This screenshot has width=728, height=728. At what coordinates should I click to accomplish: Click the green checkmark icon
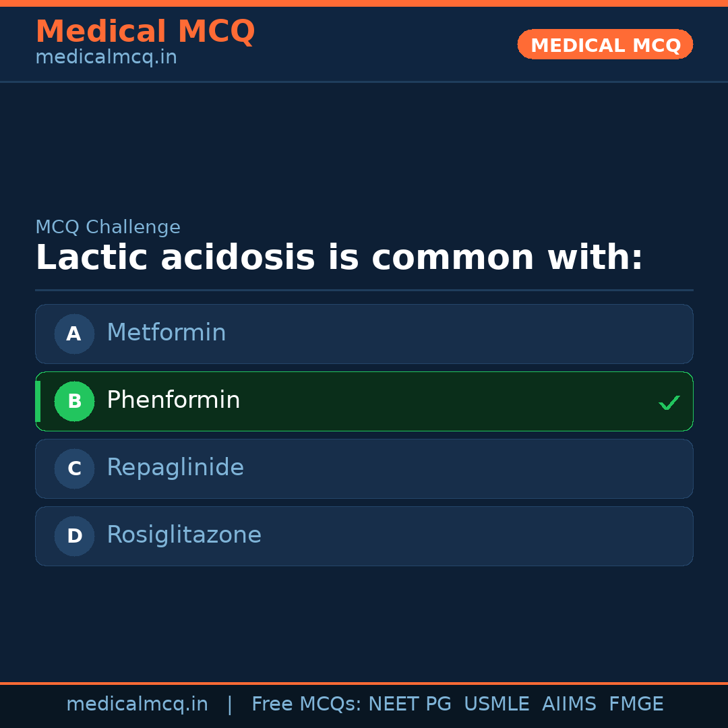pos(669,402)
